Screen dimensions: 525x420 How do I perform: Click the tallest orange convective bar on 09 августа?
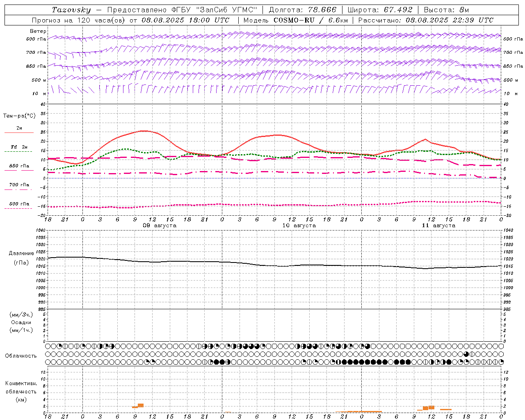click(141, 406)
